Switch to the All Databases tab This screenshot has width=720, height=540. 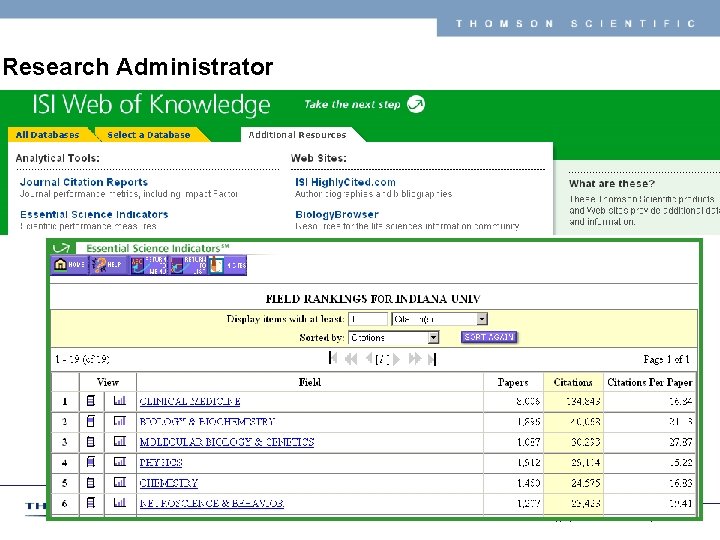click(x=47, y=135)
